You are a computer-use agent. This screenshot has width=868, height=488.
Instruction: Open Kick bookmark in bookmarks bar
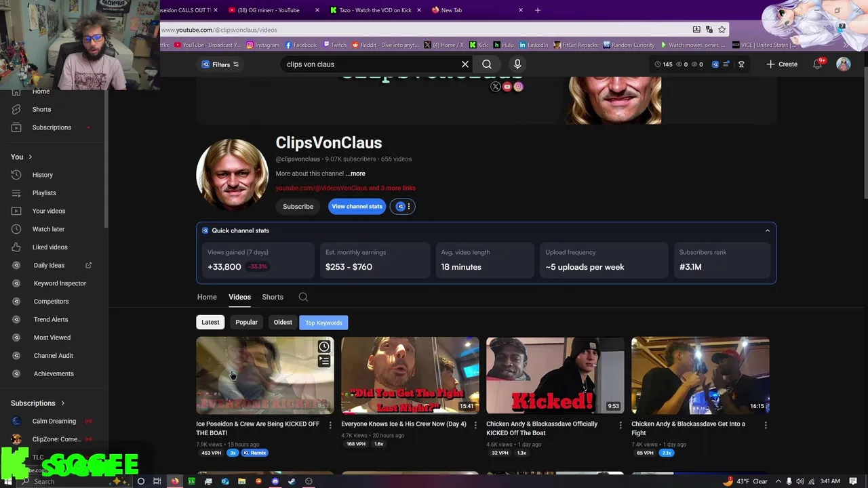pyautogui.click(x=479, y=45)
